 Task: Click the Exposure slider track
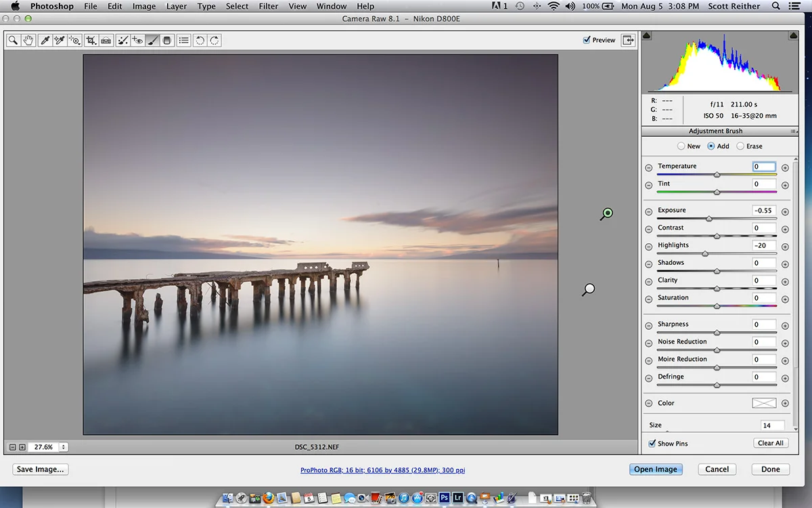pyautogui.click(x=717, y=219)
